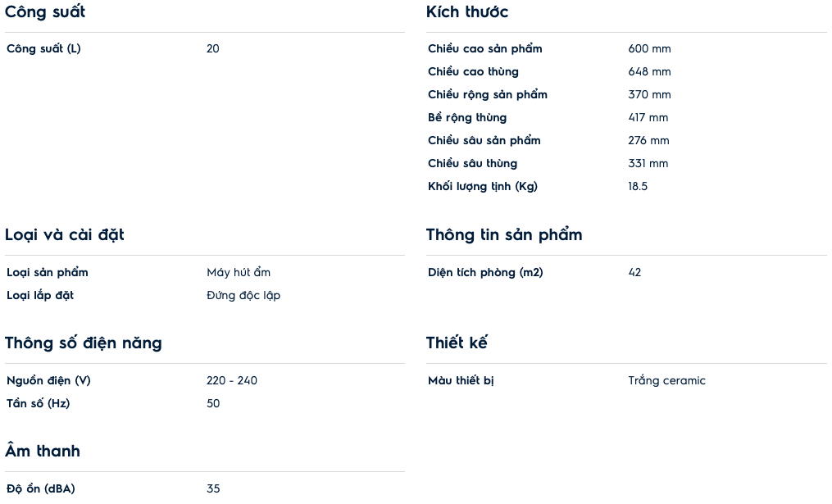This screenshot has width=832, height=504.
Task: Click the "220 - 240" voltage value
Action: coord(232,381)
